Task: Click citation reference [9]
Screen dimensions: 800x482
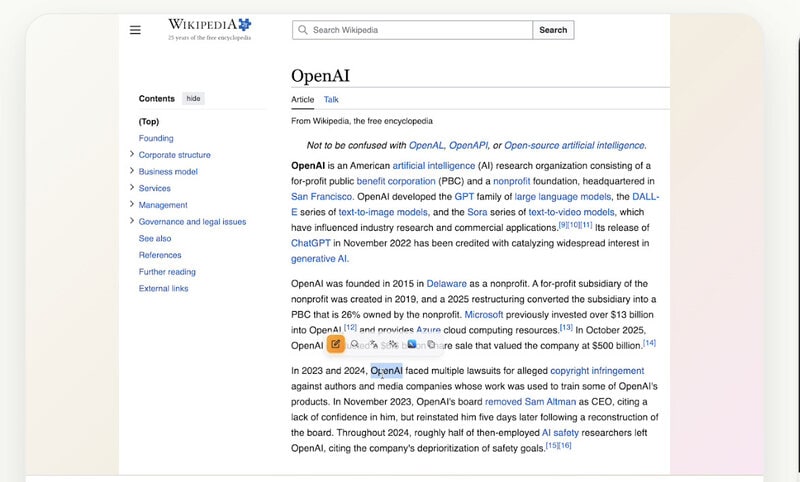Action: click(x=563, y=224)
